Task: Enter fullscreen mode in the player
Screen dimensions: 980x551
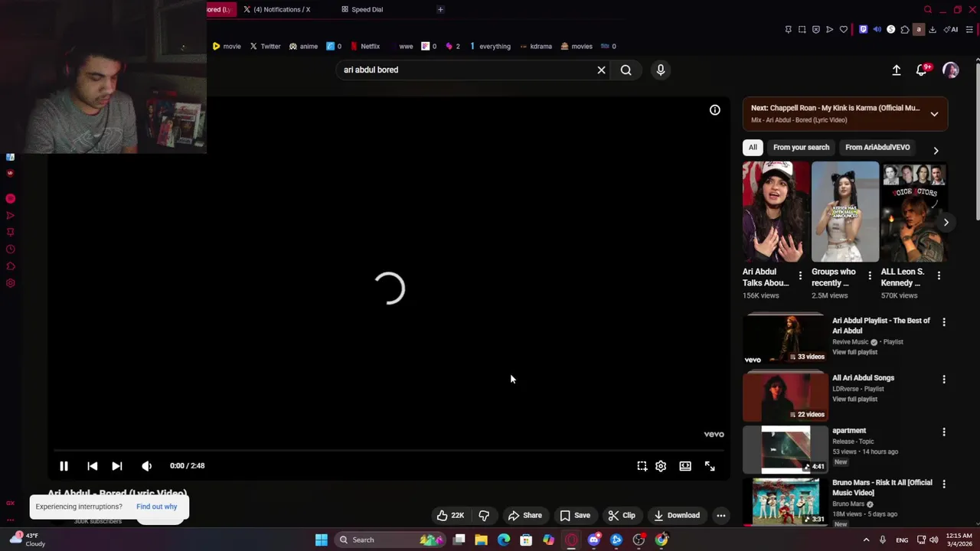Action: (710, 465)
